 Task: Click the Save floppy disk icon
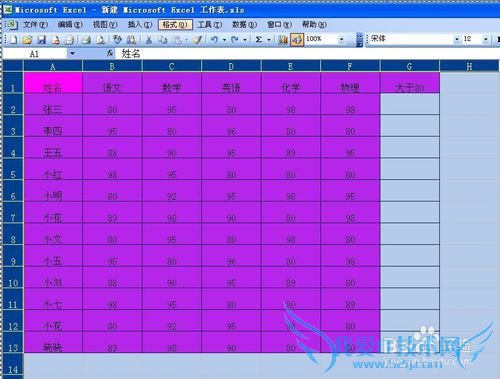(x=41, y=40)
